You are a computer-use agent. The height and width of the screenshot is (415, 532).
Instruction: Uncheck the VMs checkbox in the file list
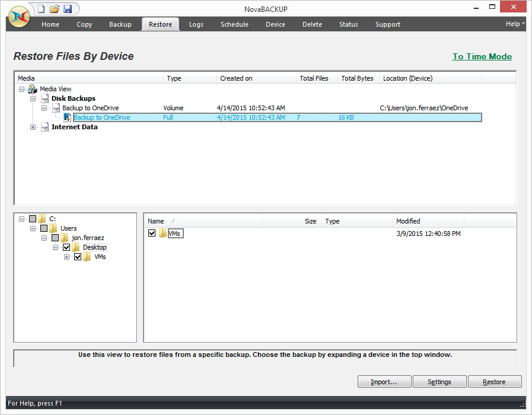pos(152,233)
